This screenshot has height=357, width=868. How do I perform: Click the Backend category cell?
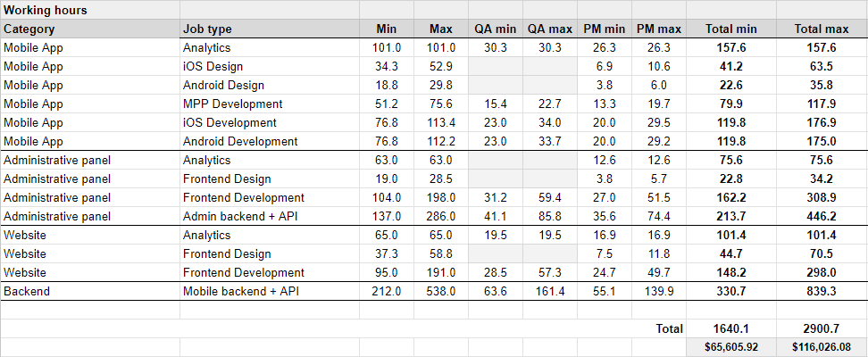pyautogui.click(x=29, y=291)
